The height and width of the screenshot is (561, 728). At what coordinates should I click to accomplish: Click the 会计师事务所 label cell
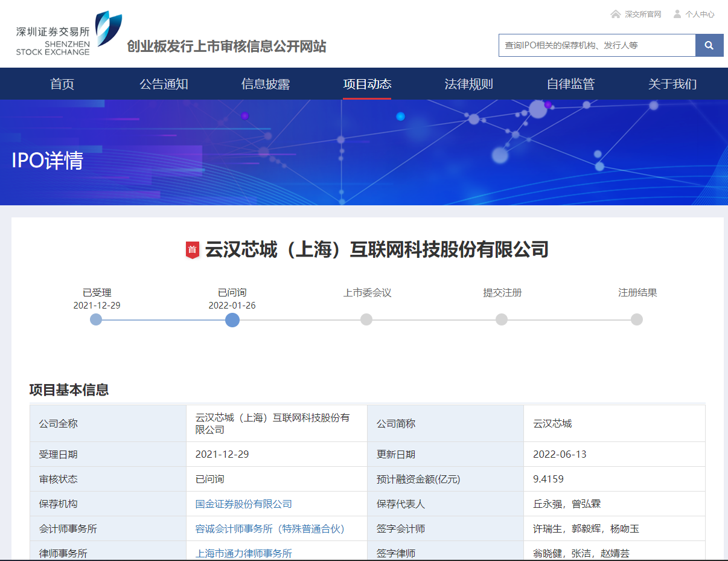pos(108,528)
